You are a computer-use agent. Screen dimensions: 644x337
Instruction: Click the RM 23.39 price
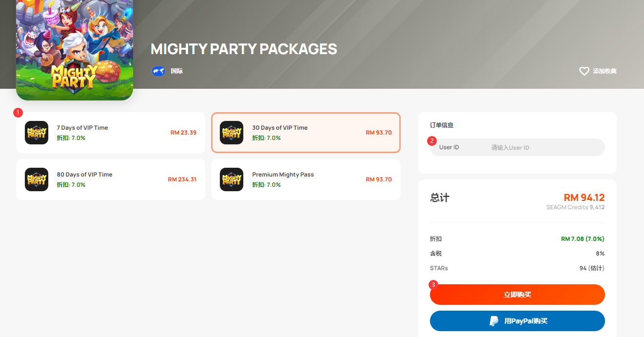pyautogui.click(x=183, y=133)
